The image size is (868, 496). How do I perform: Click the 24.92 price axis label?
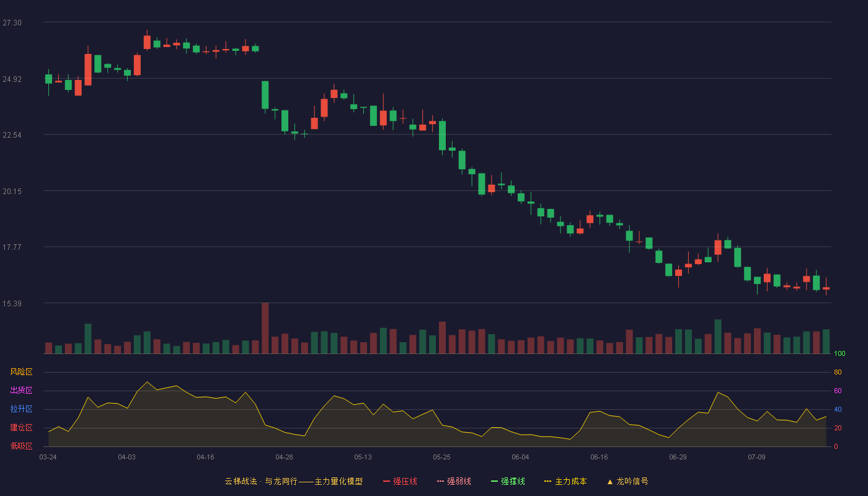[x=12, y=79]
